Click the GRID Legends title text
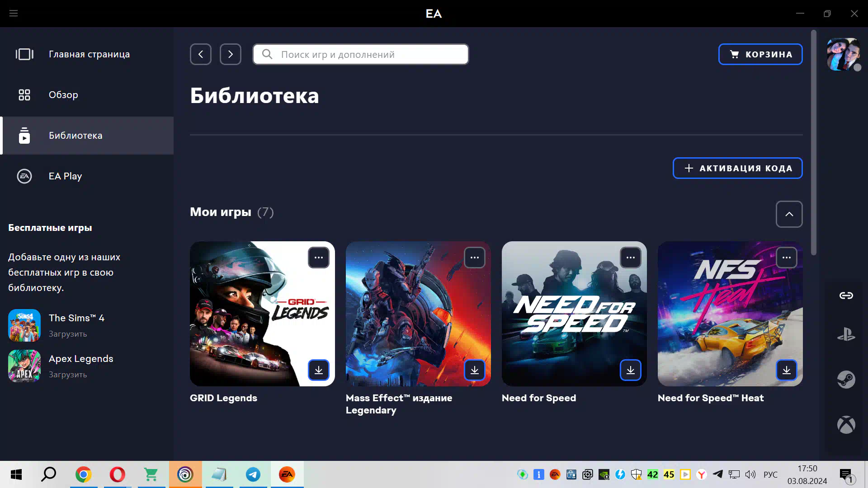Viewport: 868px width, 488px height. coord(223,398)
